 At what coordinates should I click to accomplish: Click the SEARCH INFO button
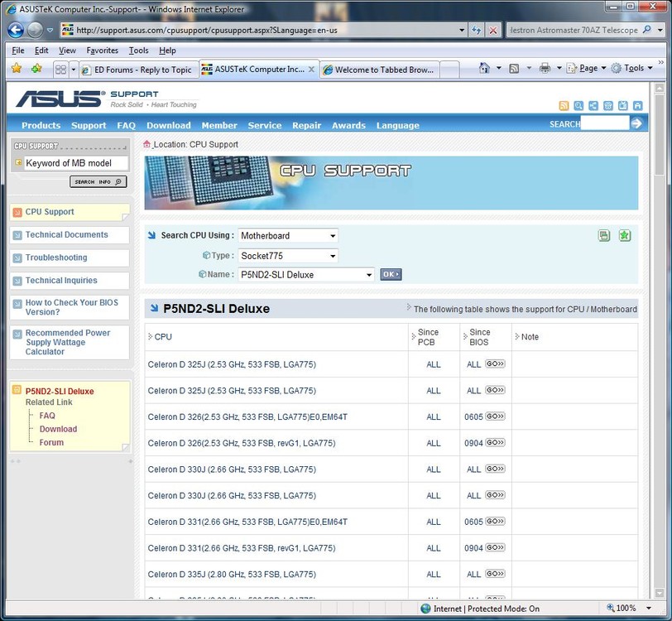point(98,182)
